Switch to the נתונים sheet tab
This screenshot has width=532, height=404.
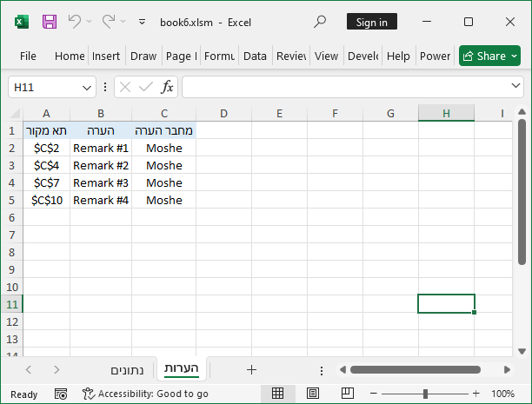click(128, 370)
